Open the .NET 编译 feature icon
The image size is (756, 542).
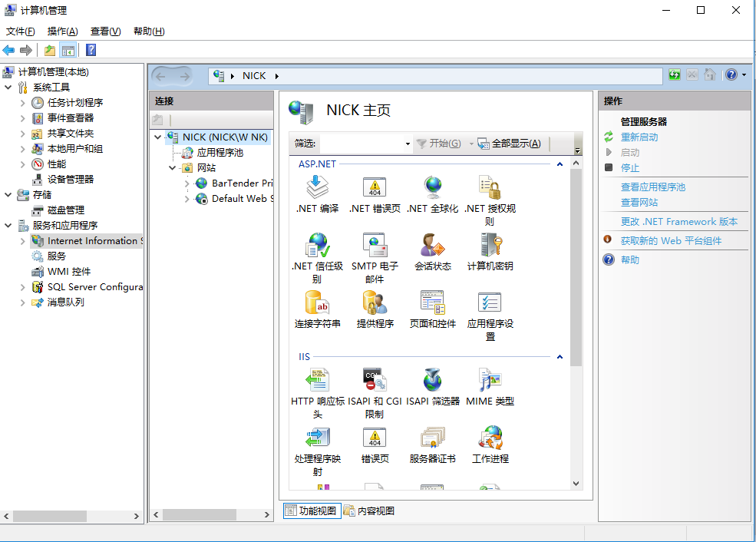pos(317,188)
